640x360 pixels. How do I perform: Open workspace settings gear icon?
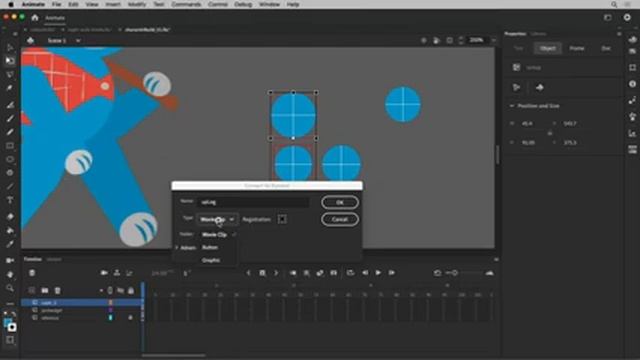click(x=627, y=18)
